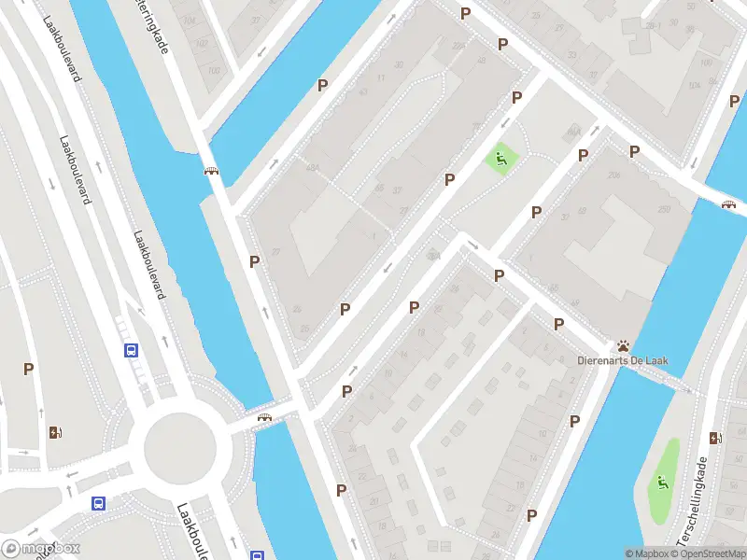The width and height of the screenshot is (747, 560).
Task: Select the bus stop icon beside Laakboulevard
Action: click(131, 351)
